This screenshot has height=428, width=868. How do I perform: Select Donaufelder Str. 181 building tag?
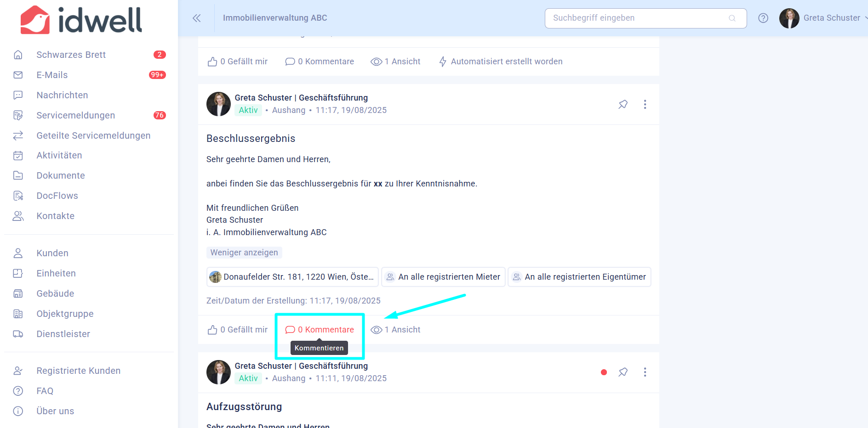[292, 277]
